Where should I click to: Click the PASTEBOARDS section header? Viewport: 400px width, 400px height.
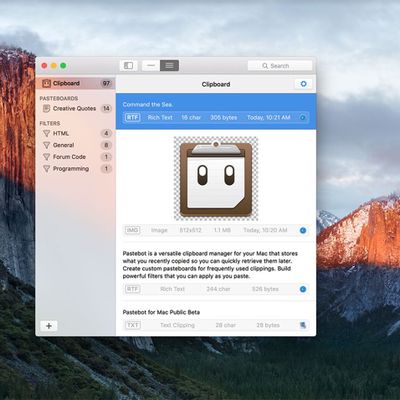[59, 98]
